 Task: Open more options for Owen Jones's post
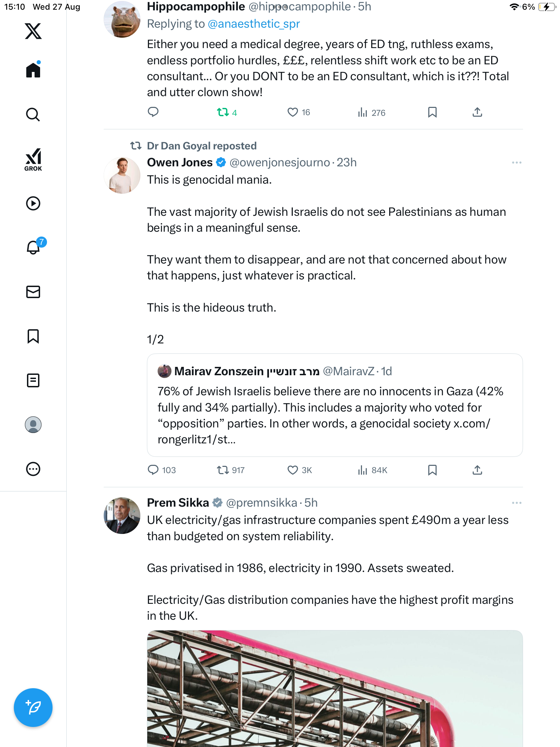[x=516, y=163]
